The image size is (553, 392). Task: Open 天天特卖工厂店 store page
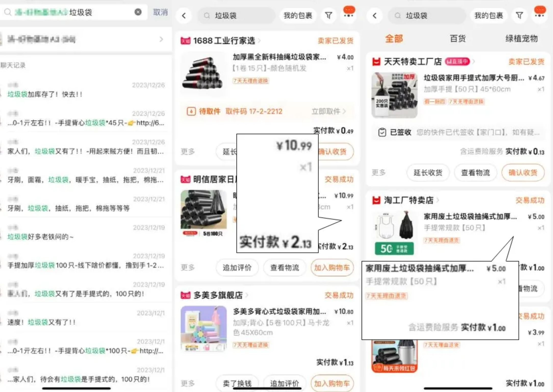pyautogui.click(x=413, y=61)
